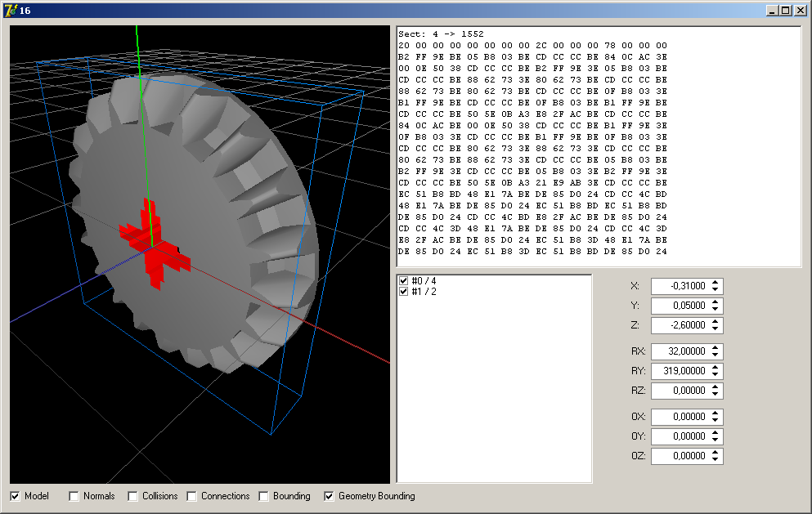Decrease the OZ value with down arrow
The height and width of the screenshot is (514, 812).
pos(716,460)
